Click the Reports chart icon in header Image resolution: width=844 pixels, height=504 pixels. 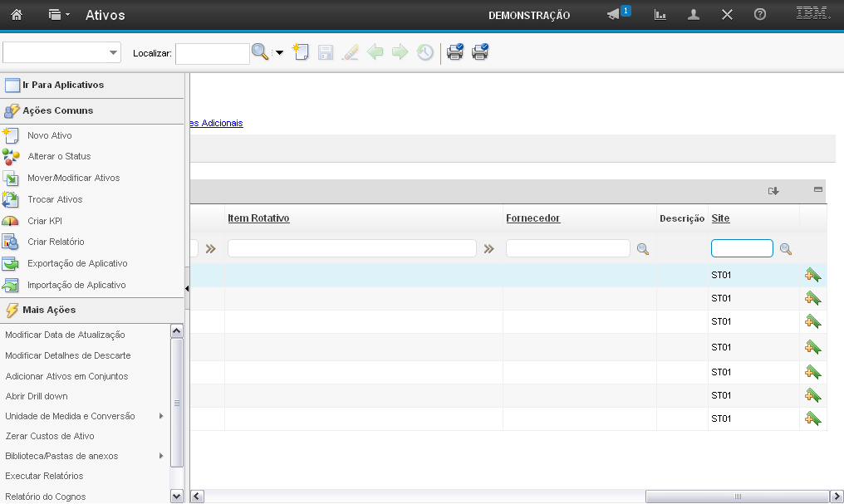coord(660,15)
